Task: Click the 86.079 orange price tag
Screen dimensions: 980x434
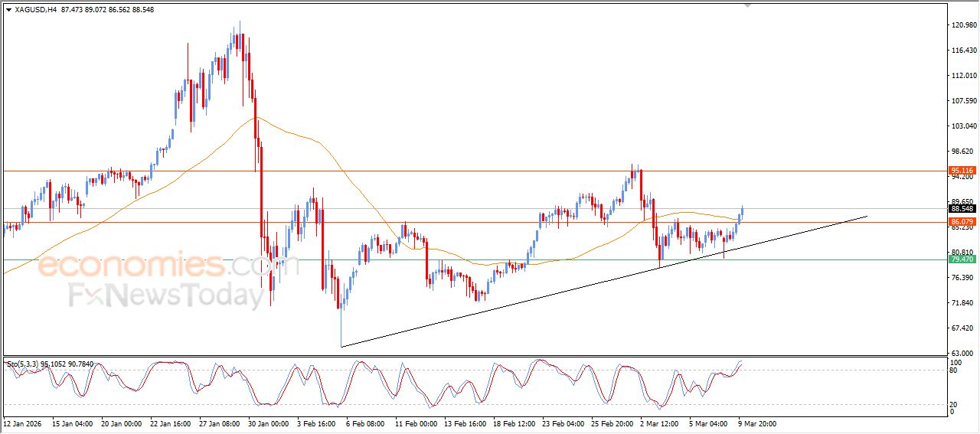Action: coord(962,222)
